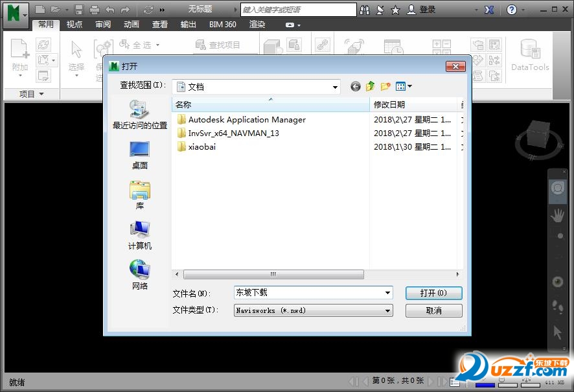Open the Viewpoint (视点) ribbon tab

(75, 24)
